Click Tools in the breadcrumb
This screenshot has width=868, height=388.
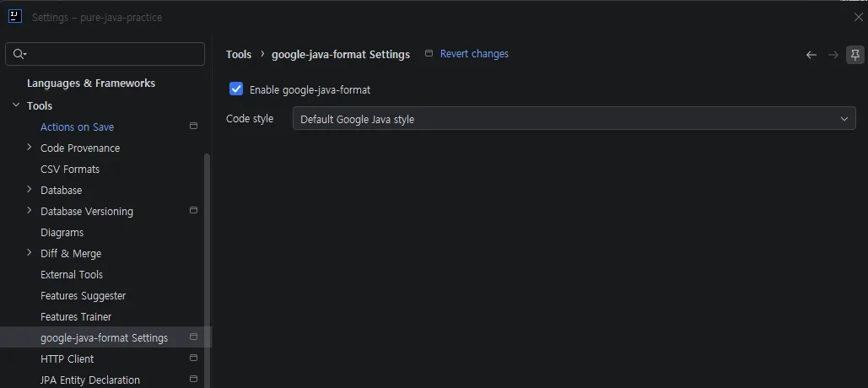tap(239, 54)
